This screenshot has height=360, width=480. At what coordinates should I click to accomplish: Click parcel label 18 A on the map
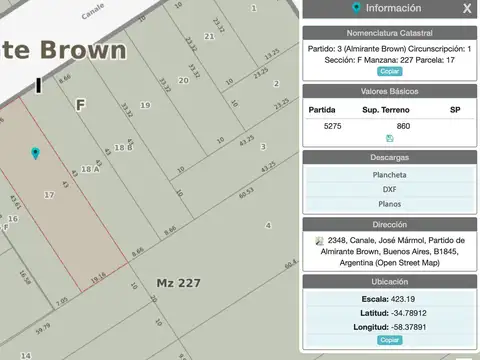pyautogui.click(x=90, y=169)
